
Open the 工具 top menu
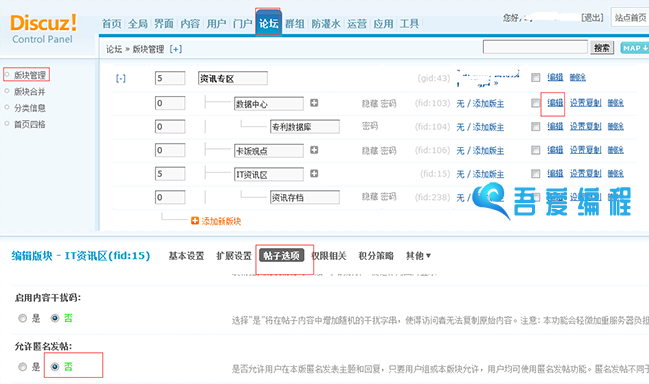[409, 24]
